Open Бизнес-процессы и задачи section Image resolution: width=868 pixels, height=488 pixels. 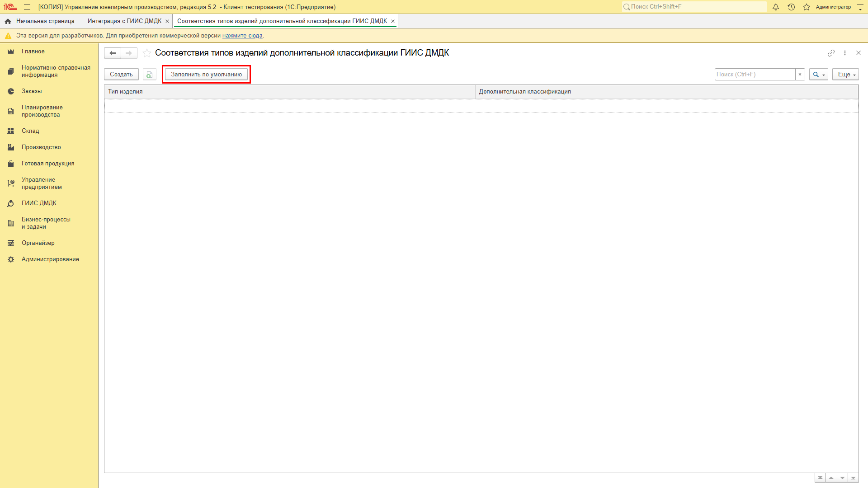coord(49,223)
